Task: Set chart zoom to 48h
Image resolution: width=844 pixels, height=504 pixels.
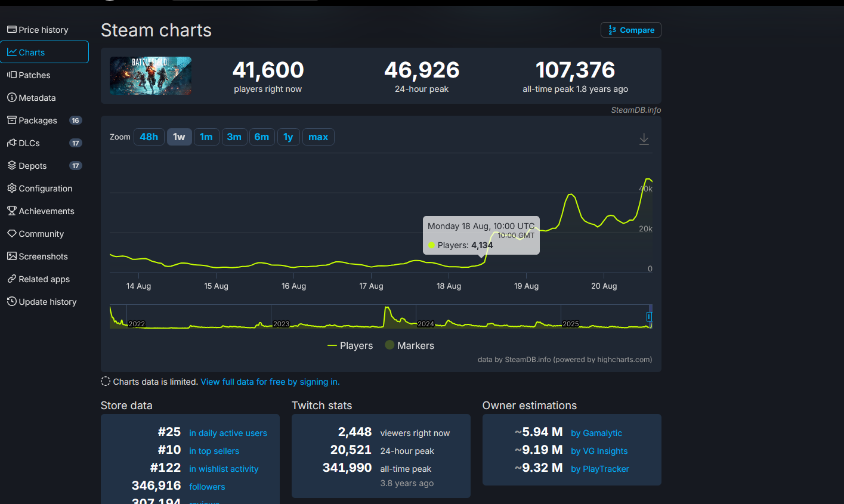Action: point(149,137)
